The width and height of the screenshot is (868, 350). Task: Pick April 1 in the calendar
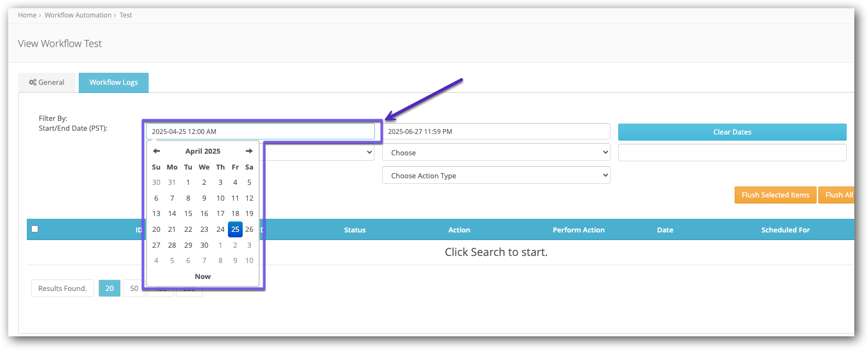click(x=188, y=182)
